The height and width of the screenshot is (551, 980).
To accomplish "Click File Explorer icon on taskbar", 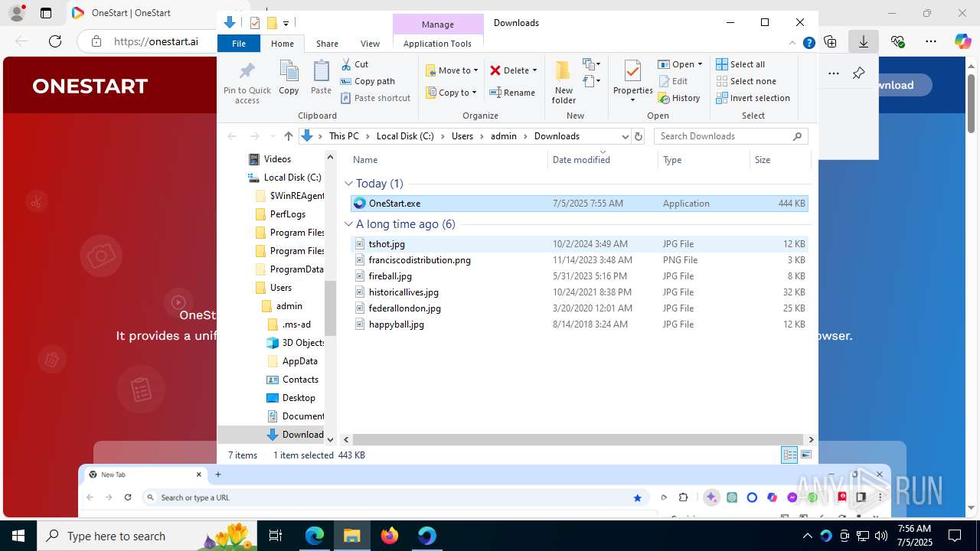I will point(351,536).
